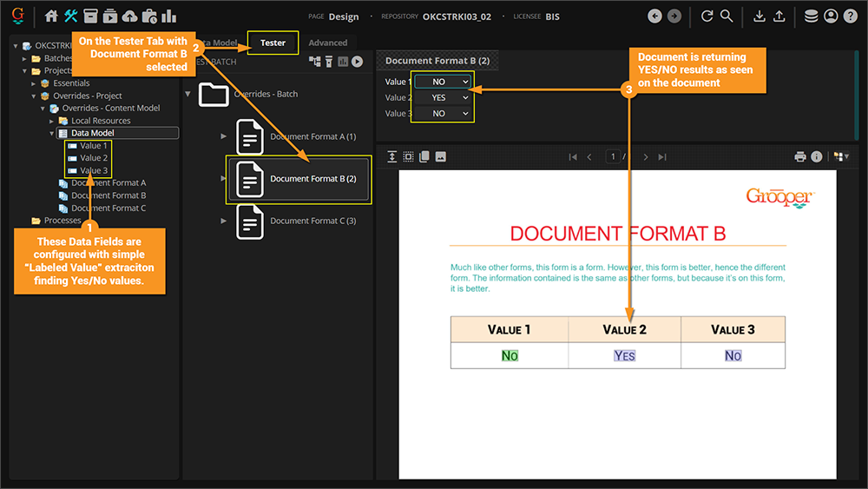This screenshot has height=489, width=868.
Task: Open the bar chart stats page
Action: click(169, 16)
